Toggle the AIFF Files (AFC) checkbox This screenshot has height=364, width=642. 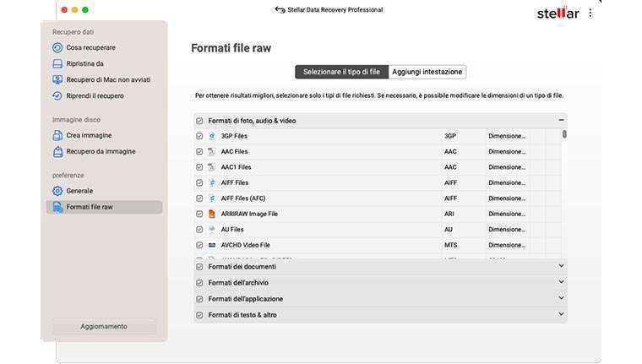click(x=199, y=198)
